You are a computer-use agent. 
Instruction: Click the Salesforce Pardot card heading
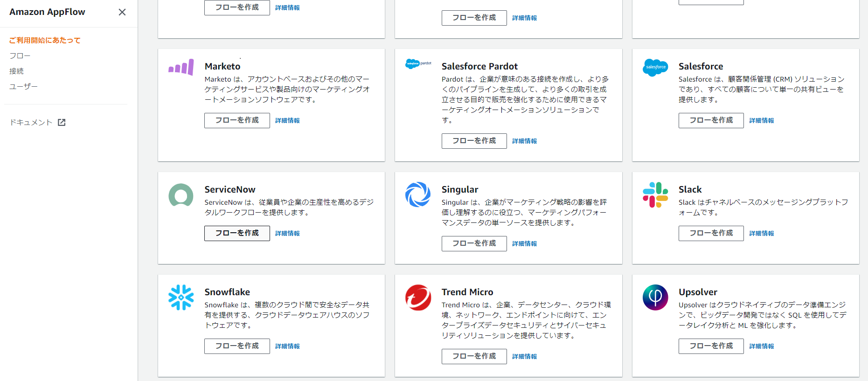tap(479, 66)
